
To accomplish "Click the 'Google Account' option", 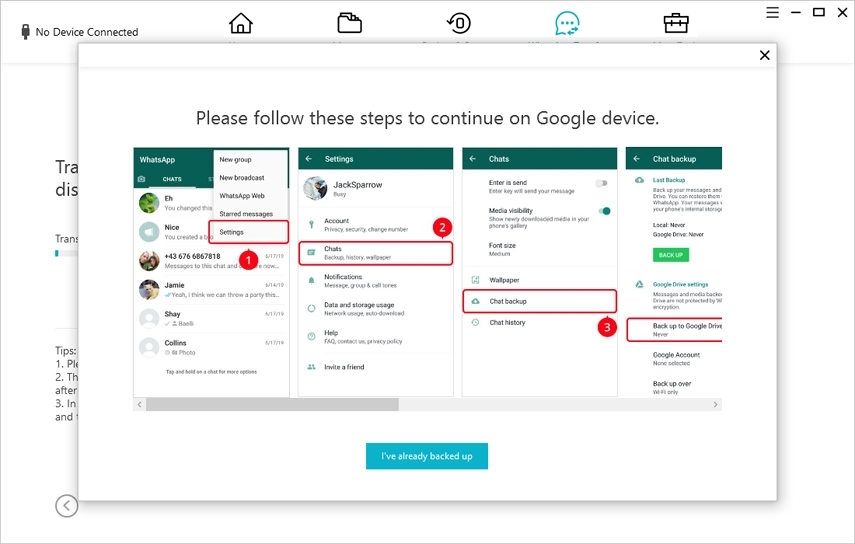I will pos(676,359).
